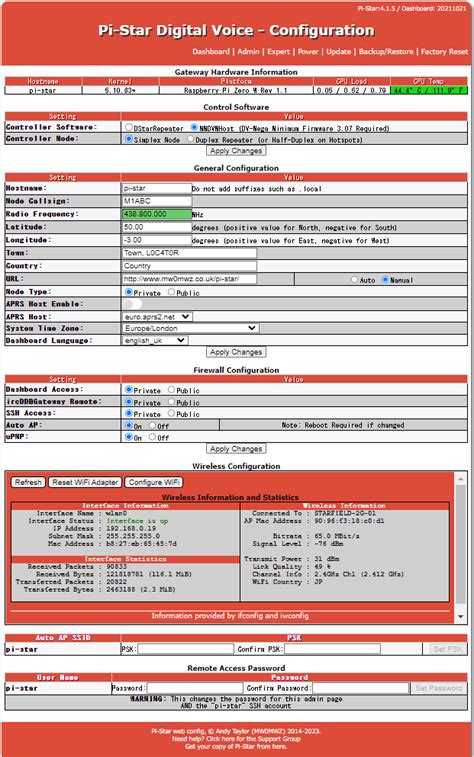The height and width of the screenshot is (757, 474).
Task: Click Reset WiFi Adapter button
Action: (85, 482)
